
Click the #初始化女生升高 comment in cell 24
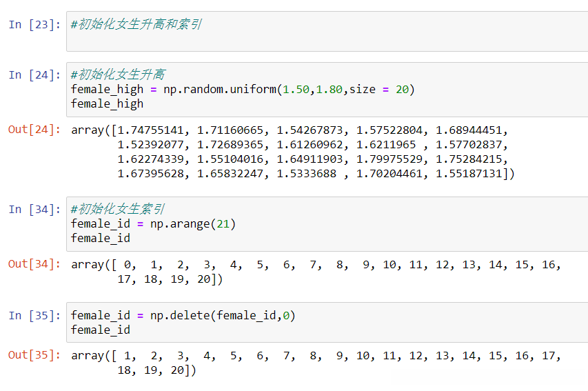click(x=118, y=74)
